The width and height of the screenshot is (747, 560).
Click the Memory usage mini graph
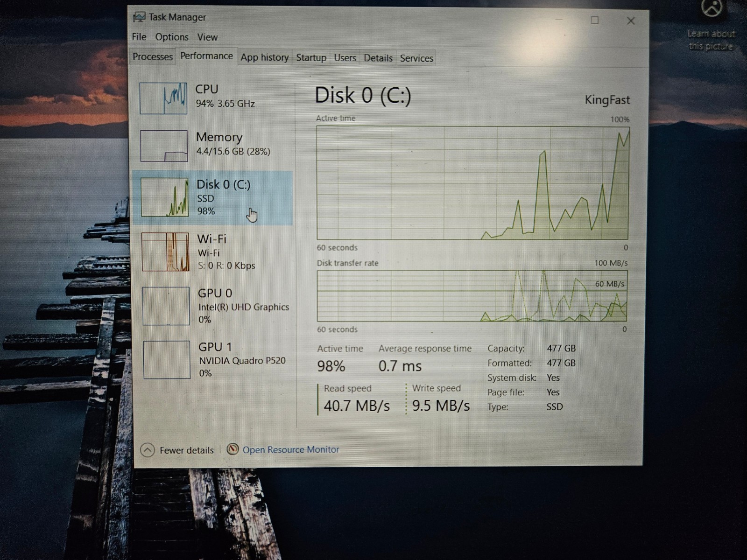click(x=164, y=146)
